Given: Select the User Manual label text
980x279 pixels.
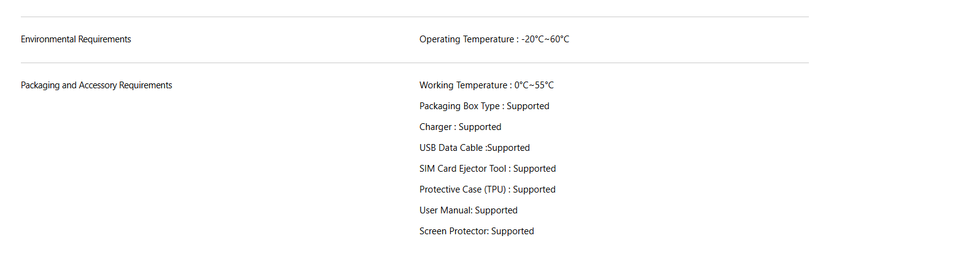Looking at the screenshot, I should click(x=445, y=210).
